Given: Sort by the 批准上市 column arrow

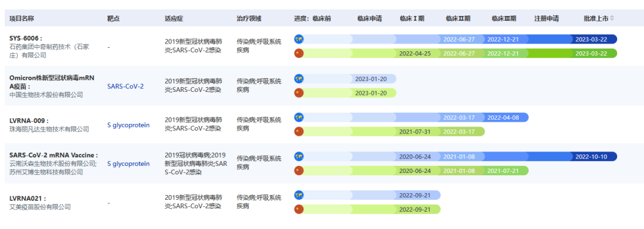Looking at the screenshot, I should [x=612, y=18].
